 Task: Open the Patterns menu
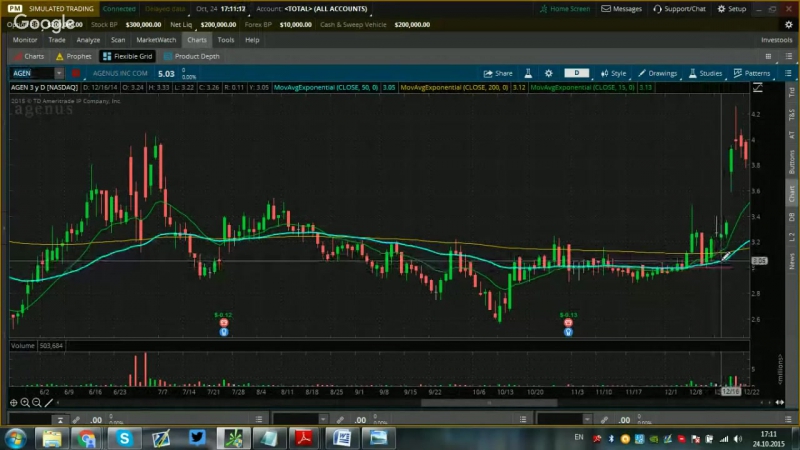pos(752,73)
